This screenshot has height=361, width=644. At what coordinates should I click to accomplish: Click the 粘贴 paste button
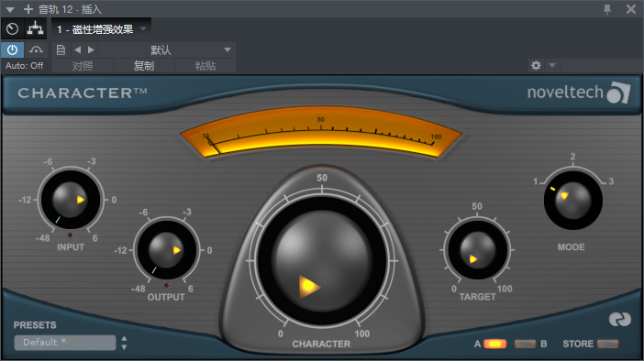205,66
